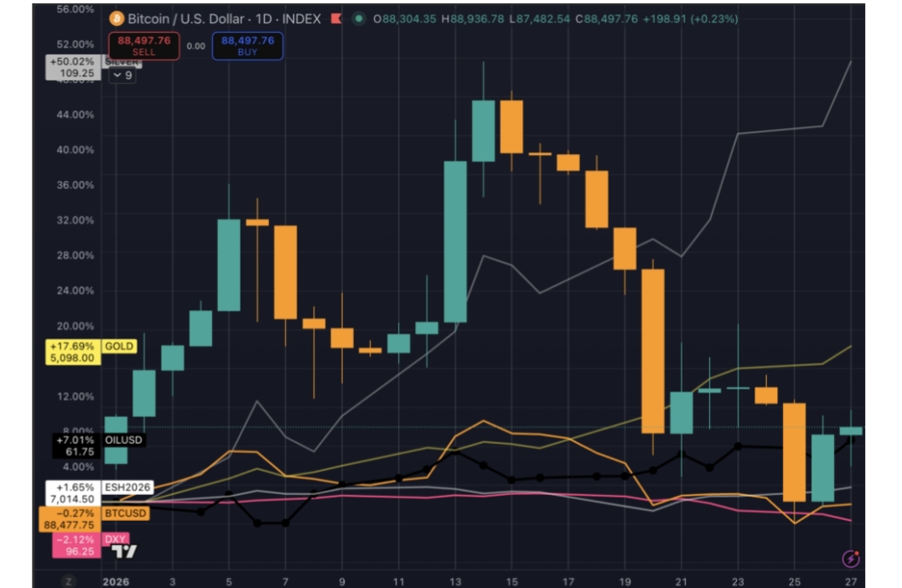The height and width of the screenshot is (588, 902).
Task: Click the green market status dot
Action: click(360, 18)
